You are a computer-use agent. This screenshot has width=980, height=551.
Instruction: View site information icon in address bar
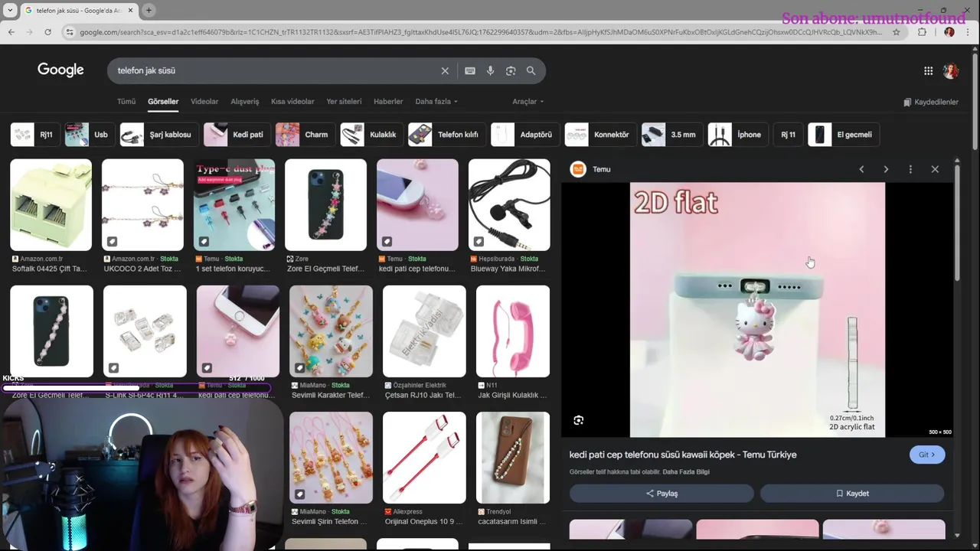pyautogui.click(x=70, y=32)
